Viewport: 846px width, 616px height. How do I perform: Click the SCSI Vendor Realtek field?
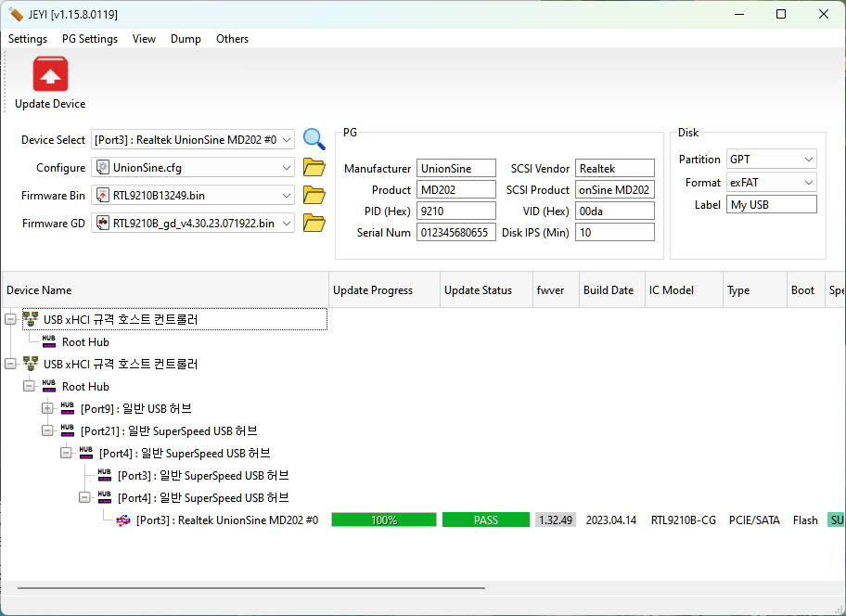pos(614,168)
